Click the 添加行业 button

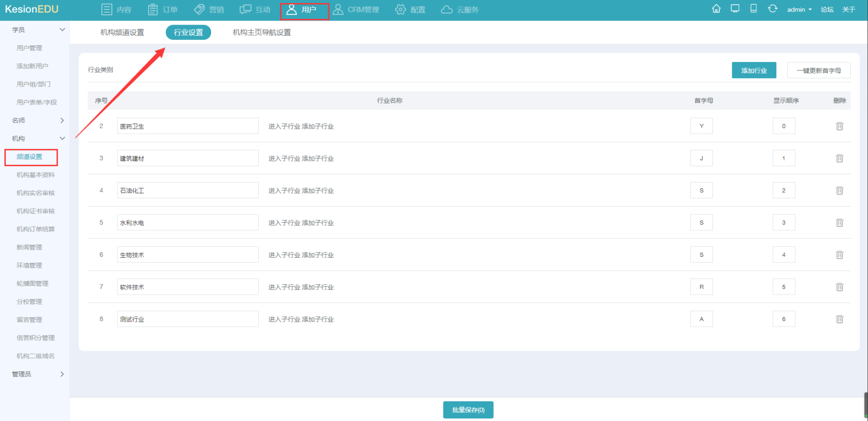pos(754,70)
